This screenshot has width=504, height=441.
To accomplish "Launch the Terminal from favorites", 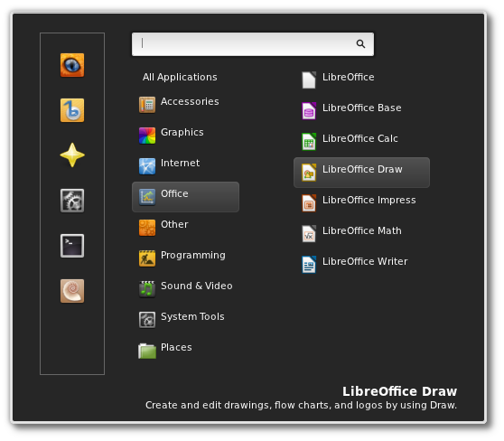I will tap(72, 246).
